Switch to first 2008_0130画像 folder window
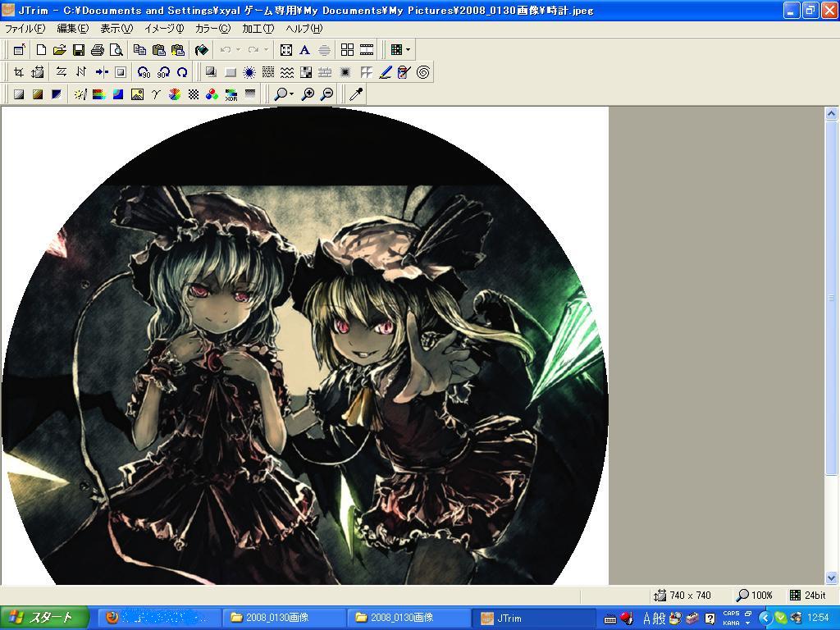Image resolution: width=840 pixels, height=630 pixels. tap(285, 618)
